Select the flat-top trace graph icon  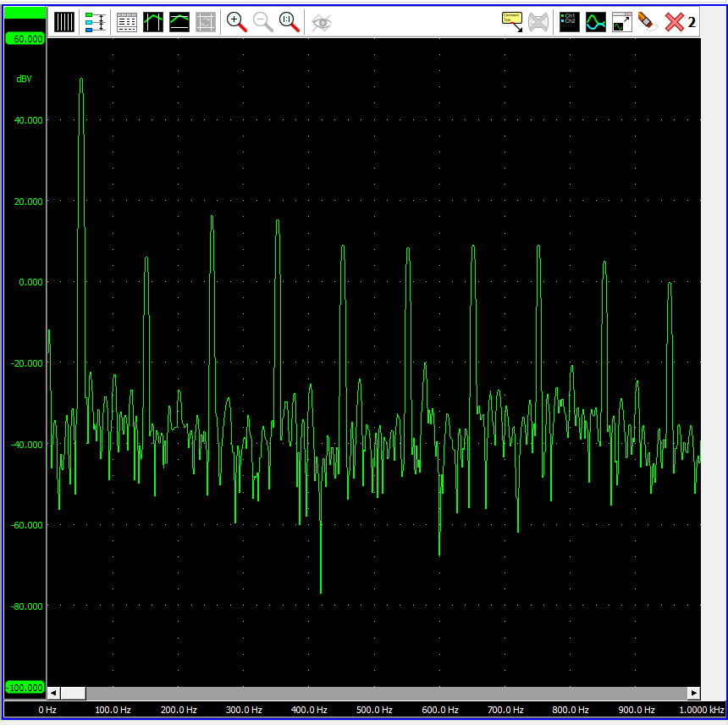point(179,22)
